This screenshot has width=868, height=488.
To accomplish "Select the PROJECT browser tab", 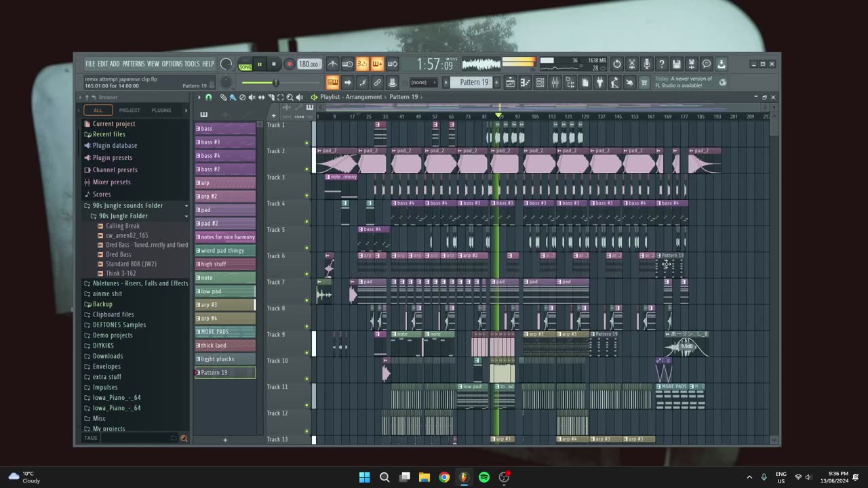I will click(x=130, y=110).
